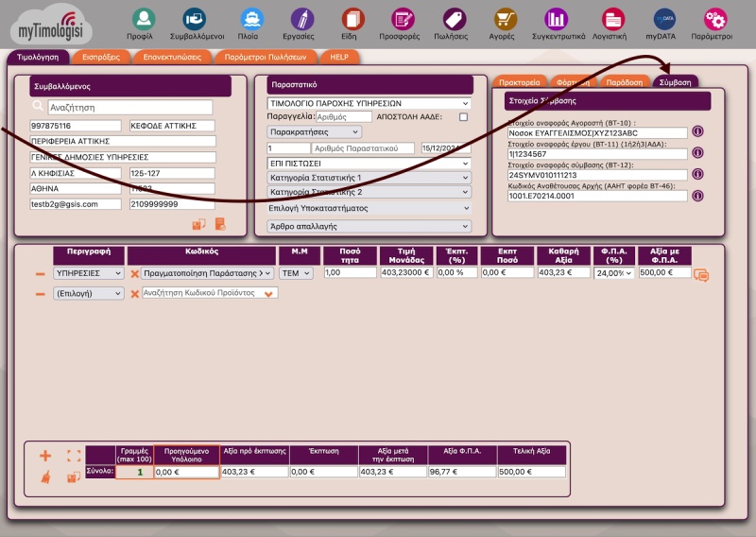
Task: Open the ΕΠΙ ΠΙΣΤΩΣΕΙ payment dropdown
Action: click(369, 164)
